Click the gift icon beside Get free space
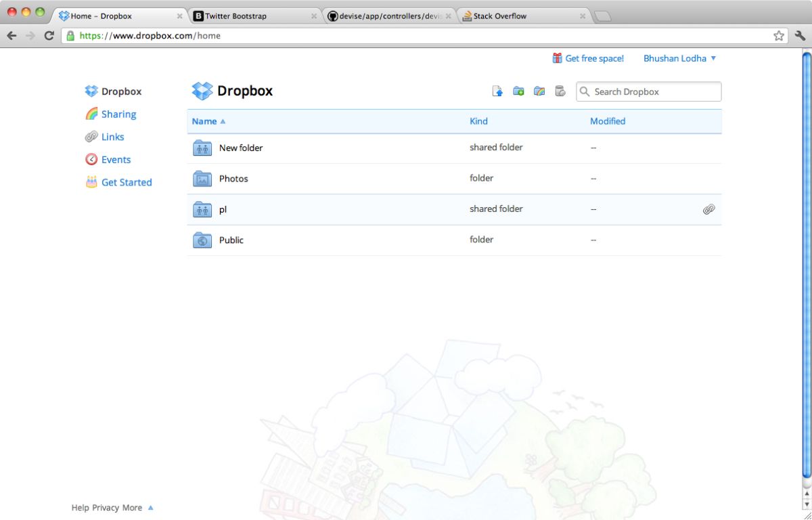Image resolution: width=812 pixels, height=520 pixels. 558,58
